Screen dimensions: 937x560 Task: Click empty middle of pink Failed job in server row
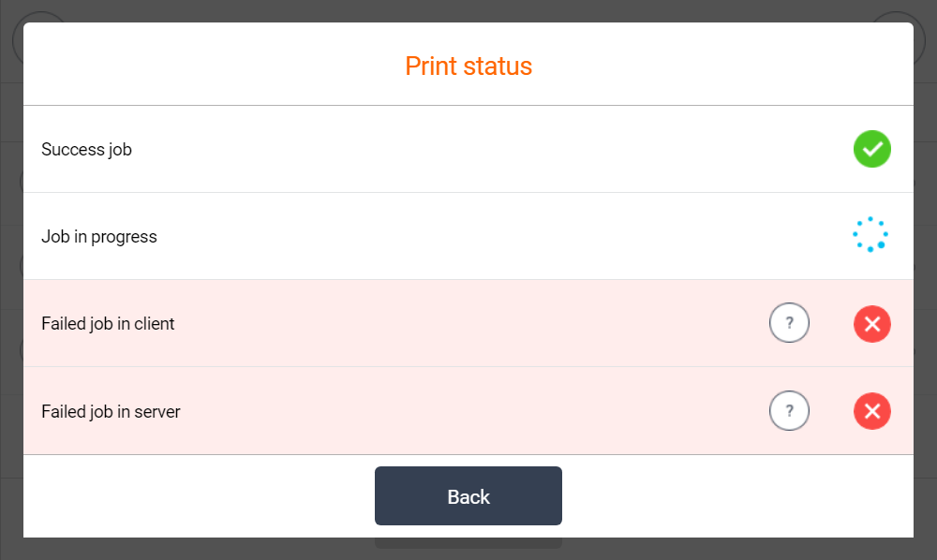click(x=468, y=411)
